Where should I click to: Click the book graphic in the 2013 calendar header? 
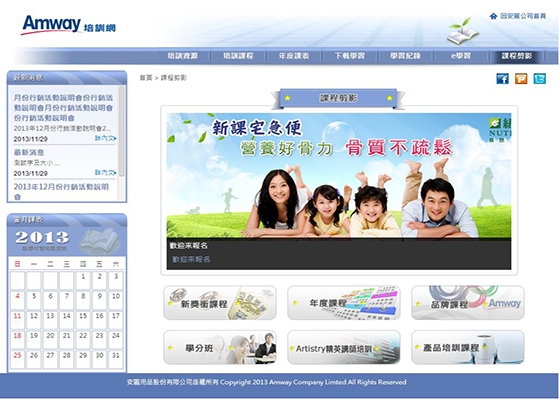[x=98, y=241]
